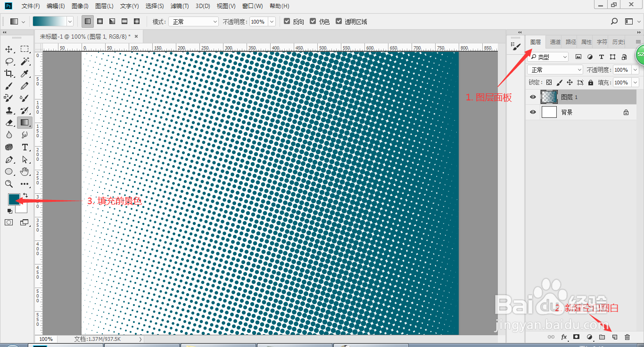This screenshot has width=644, height=347.
Task: Hide 图层 1 with eye icon
Action: 533,97
